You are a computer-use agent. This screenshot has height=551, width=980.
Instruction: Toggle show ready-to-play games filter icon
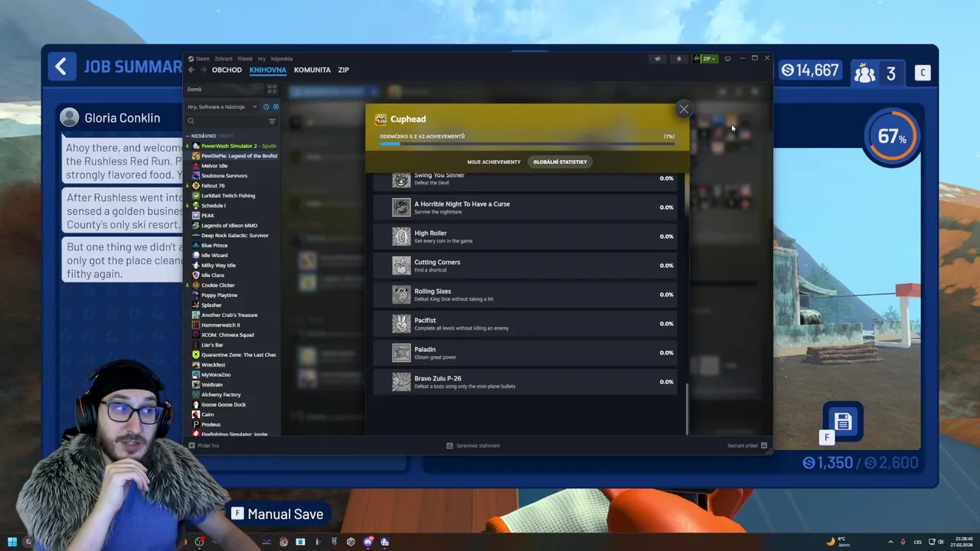click(276, 107)
